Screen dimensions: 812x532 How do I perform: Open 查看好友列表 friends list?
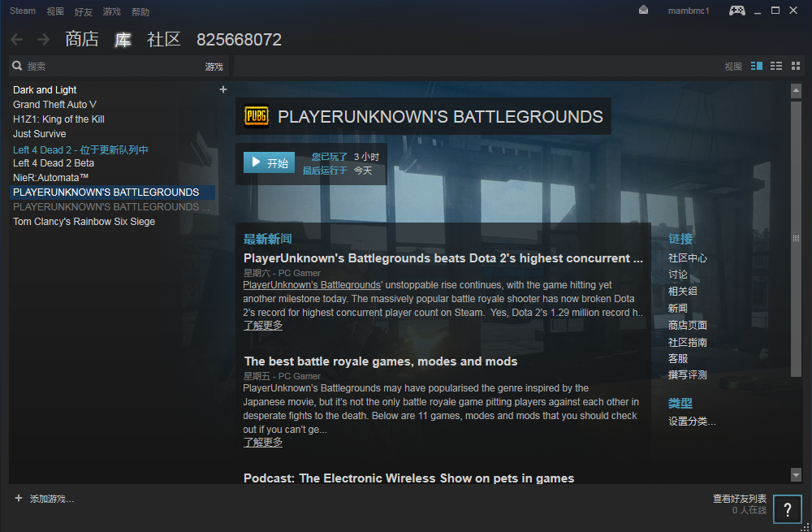(x=740, y=499)
